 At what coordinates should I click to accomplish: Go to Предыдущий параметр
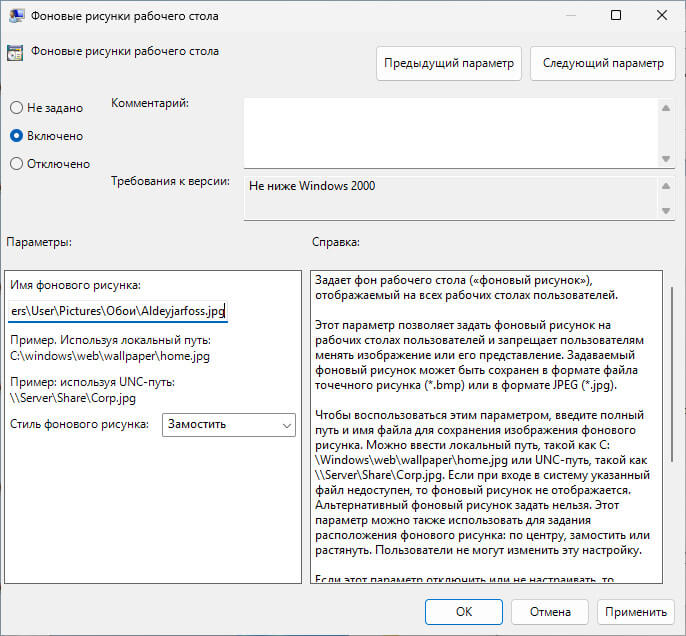click(449, 63)
